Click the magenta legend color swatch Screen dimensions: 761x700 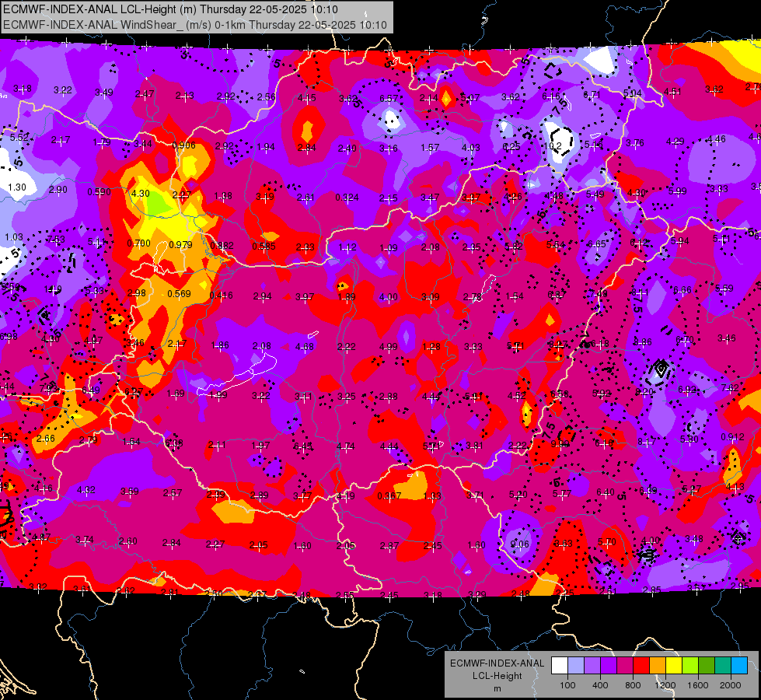pos(625,666)
